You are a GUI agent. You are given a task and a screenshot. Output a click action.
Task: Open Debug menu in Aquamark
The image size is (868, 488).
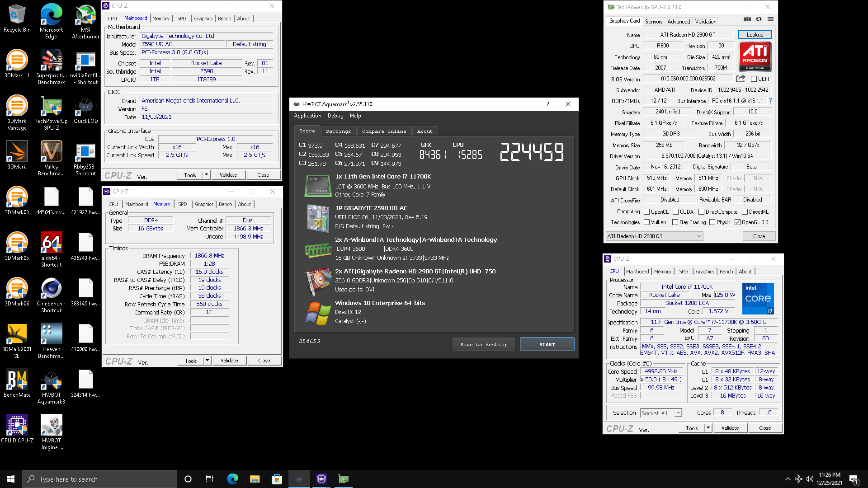pyautogui.click(x=335, y=116)
